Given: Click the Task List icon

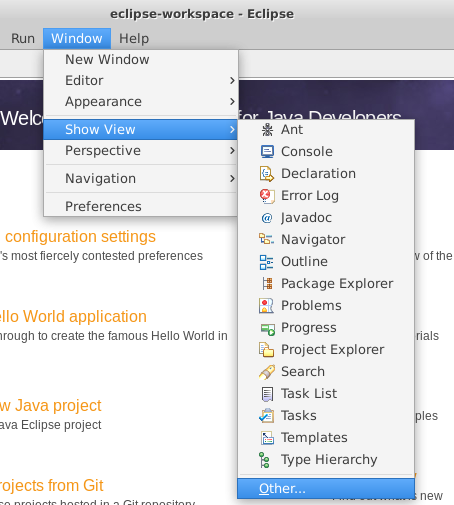Looking at the screenshot, I should (267, 394).
